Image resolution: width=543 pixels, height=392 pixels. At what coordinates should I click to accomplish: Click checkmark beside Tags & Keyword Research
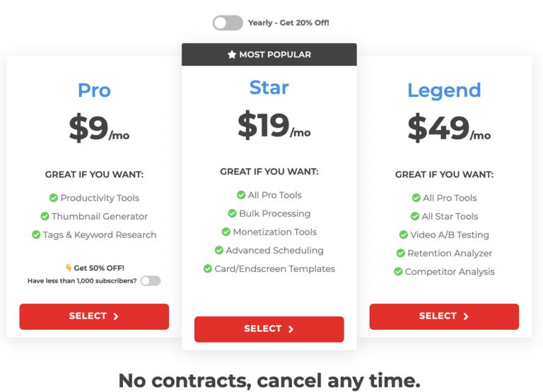[36, 234]
